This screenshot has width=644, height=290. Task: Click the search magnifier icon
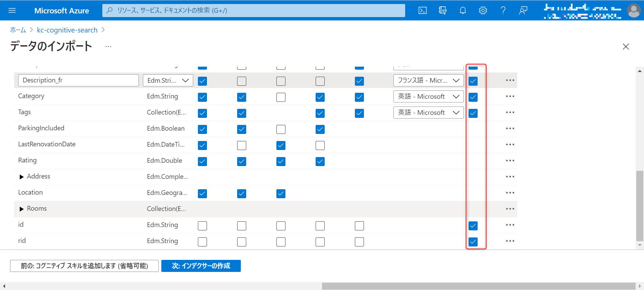(109, 10)
